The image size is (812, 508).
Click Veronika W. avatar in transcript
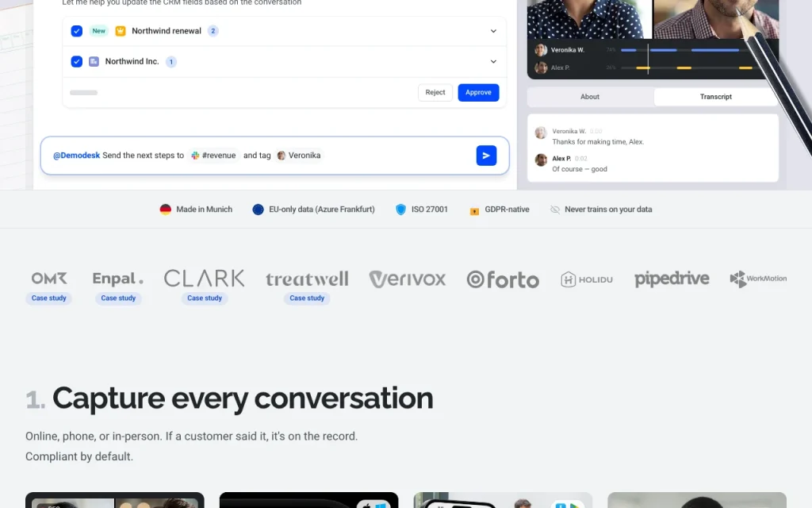pyautogui.click(x=541, y=133)
